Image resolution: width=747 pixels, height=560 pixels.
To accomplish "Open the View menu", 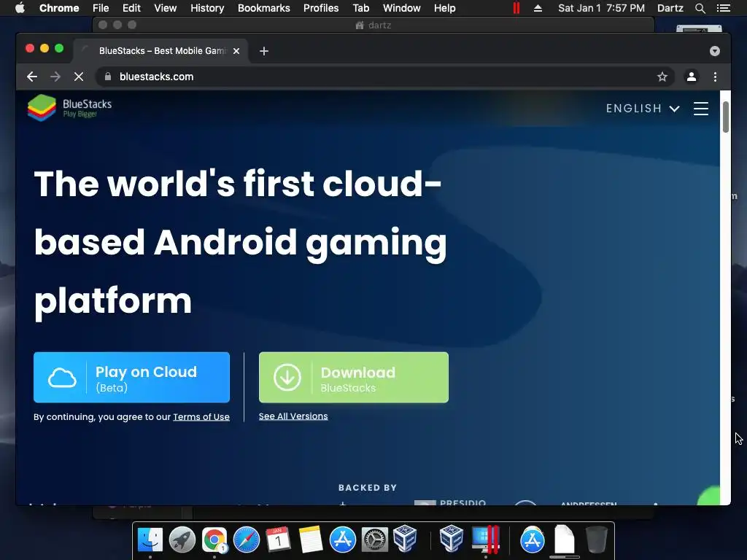I will (x=166, y=8).
